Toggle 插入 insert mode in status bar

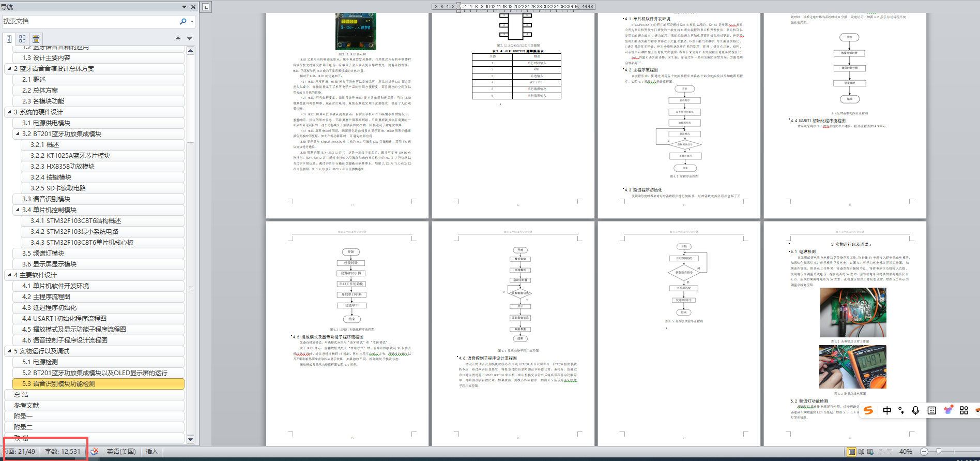[x=151, y=452]
